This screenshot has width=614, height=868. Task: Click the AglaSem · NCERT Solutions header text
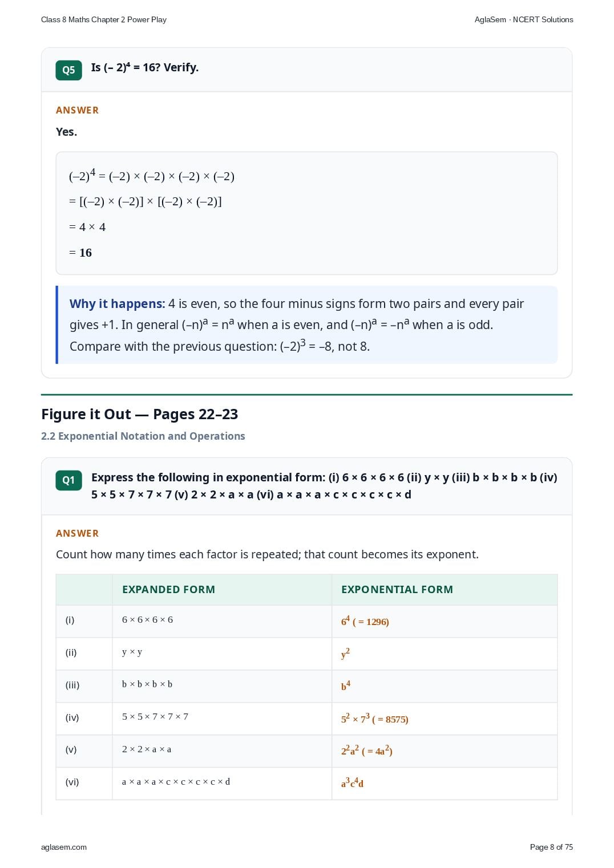tap(524, 19)
